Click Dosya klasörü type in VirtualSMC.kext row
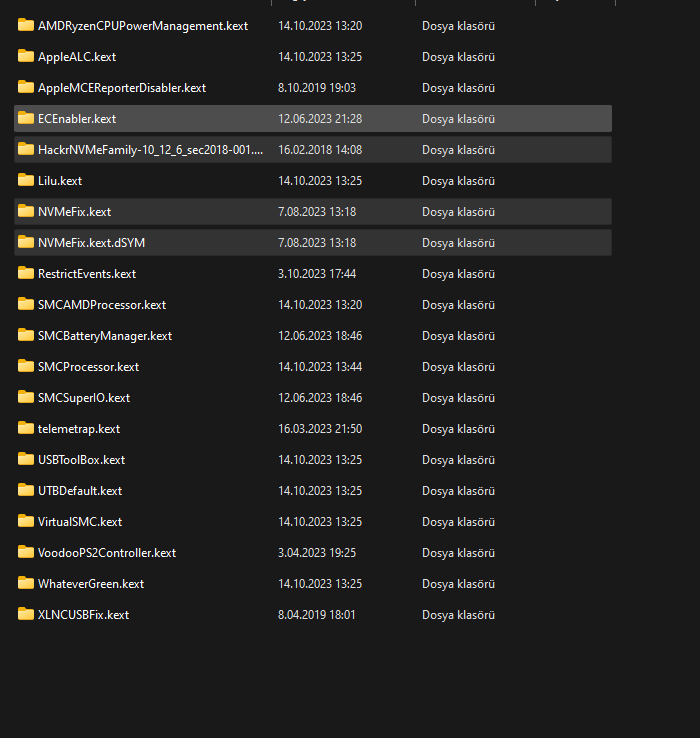This screenshot has width=700, height=738. point(459,522)
